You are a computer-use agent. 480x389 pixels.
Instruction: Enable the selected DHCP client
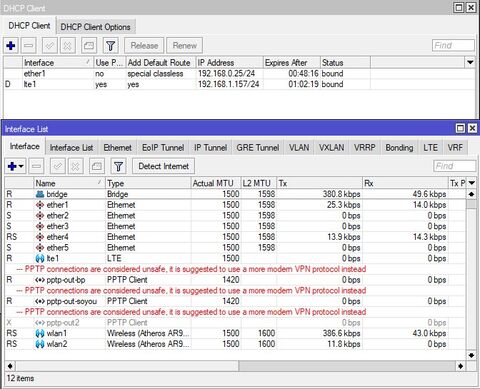click(49, 45)
